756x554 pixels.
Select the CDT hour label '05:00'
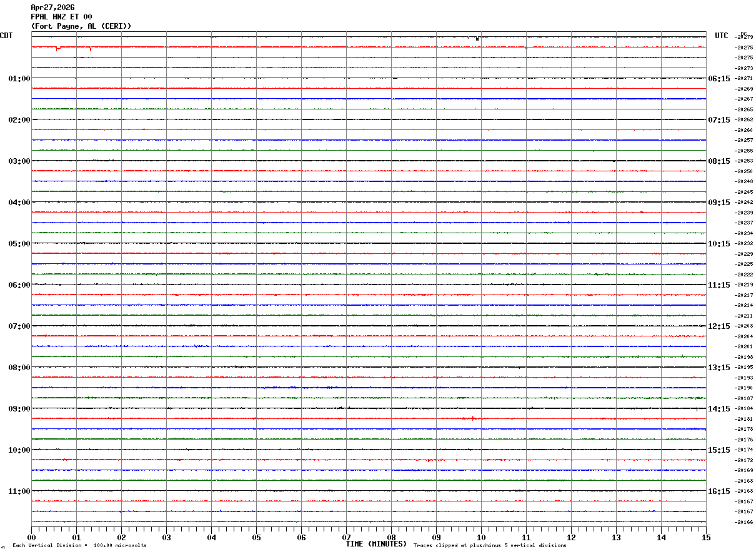[19, 244]
